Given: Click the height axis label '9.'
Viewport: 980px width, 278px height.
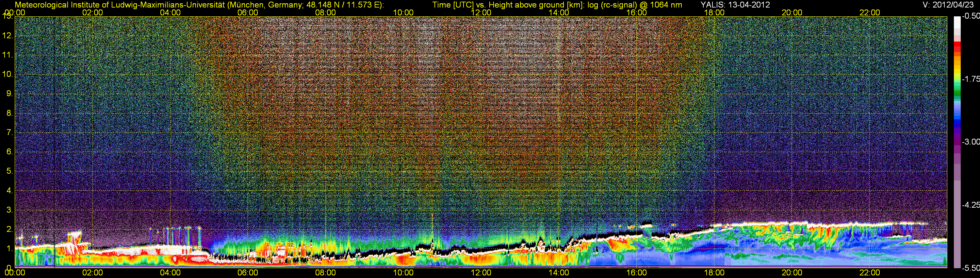Looking at the screenshot, I should (x=9, y=94).
